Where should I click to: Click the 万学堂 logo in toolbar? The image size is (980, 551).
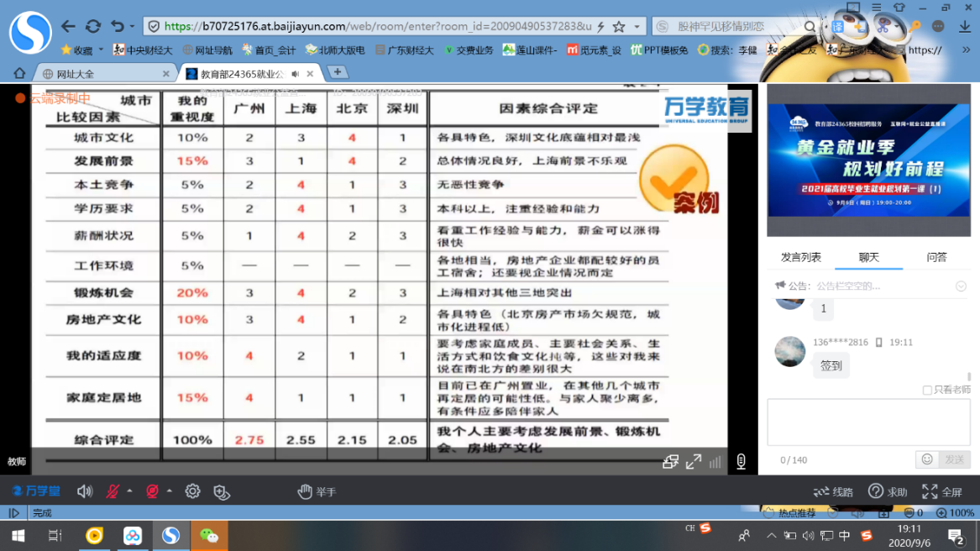coord(36,491)
